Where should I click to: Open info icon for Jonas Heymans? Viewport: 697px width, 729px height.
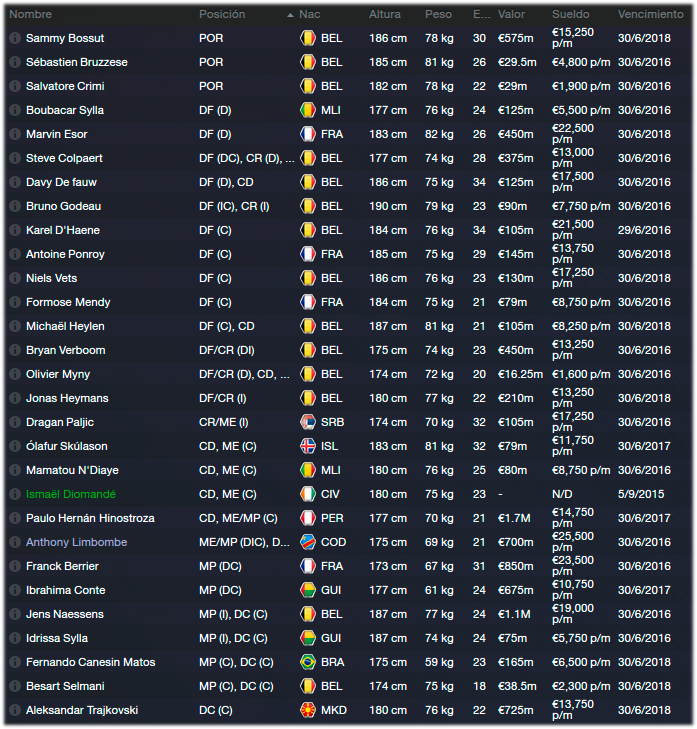click(x=15, y=398)
